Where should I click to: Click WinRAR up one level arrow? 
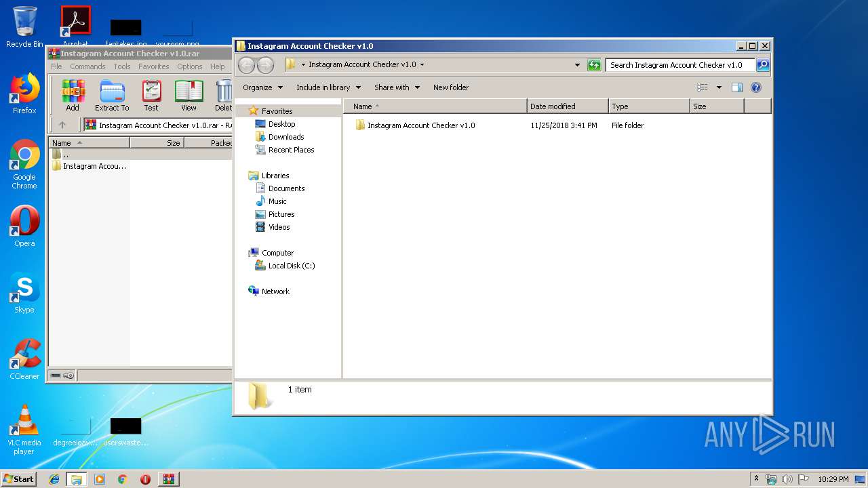(62, 125)
